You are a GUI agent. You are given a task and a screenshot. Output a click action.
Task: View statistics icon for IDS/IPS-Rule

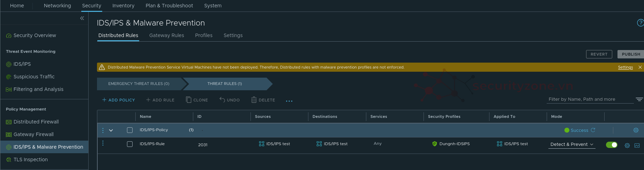(x=637, y=145)
